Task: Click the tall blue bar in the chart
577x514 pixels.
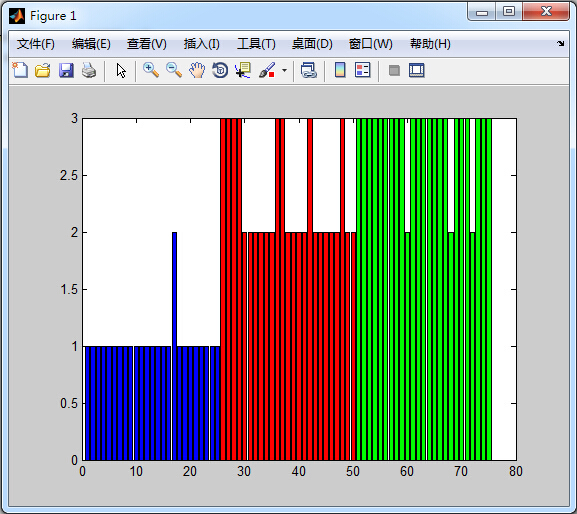Action: tap(174, 346)
